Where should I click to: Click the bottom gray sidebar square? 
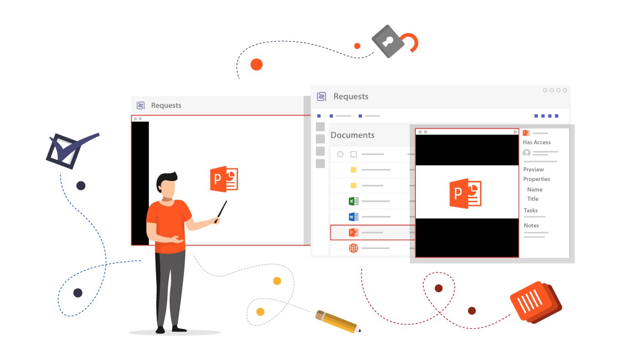[x=320, y=164]
